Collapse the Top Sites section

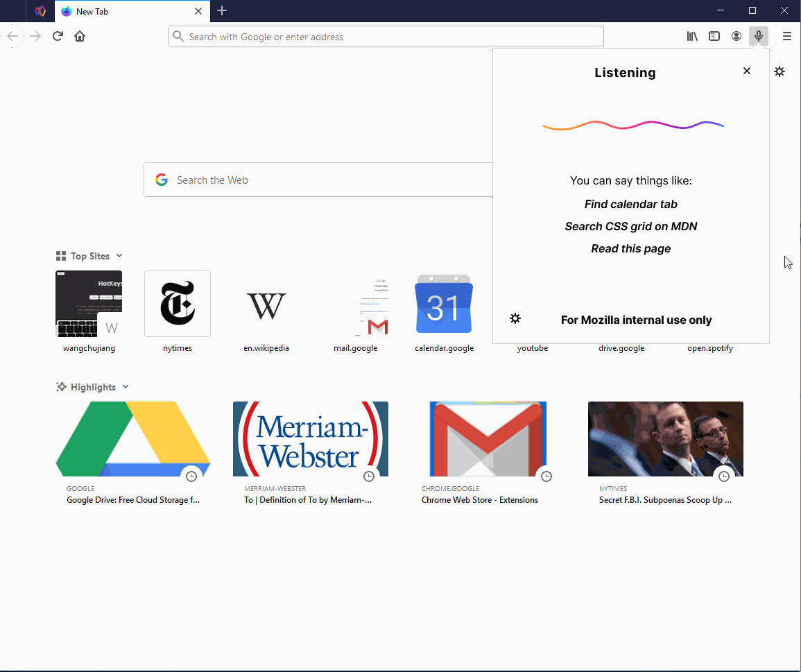pyautogui.click(x=119, y=255)
